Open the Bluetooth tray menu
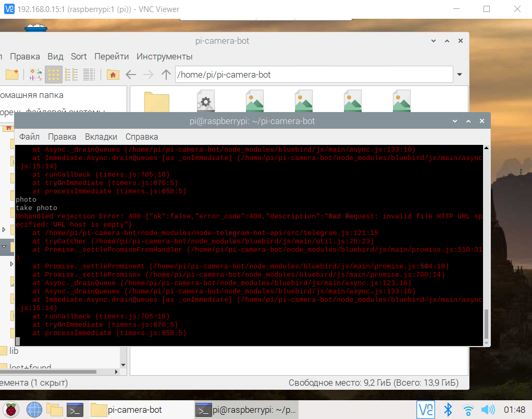 click(448, 410)
